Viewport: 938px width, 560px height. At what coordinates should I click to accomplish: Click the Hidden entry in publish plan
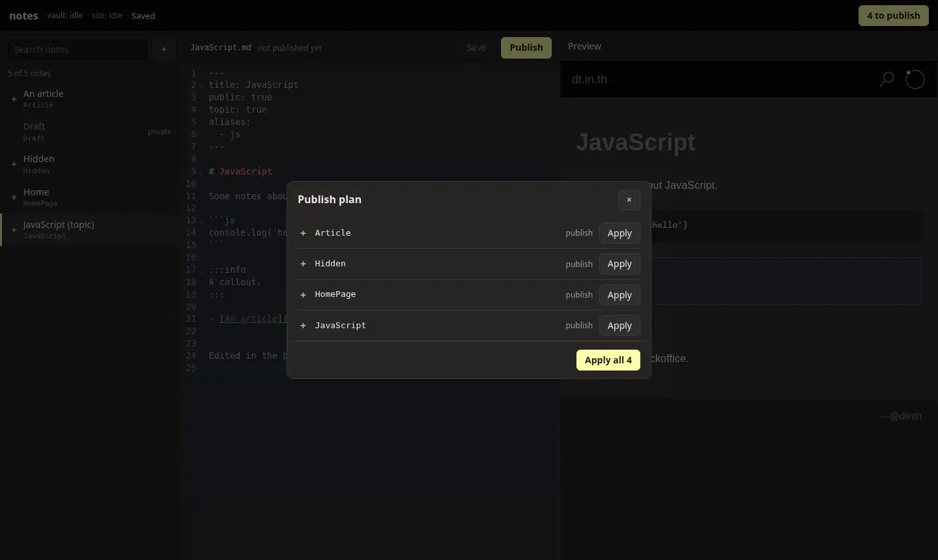pos(330,263)
